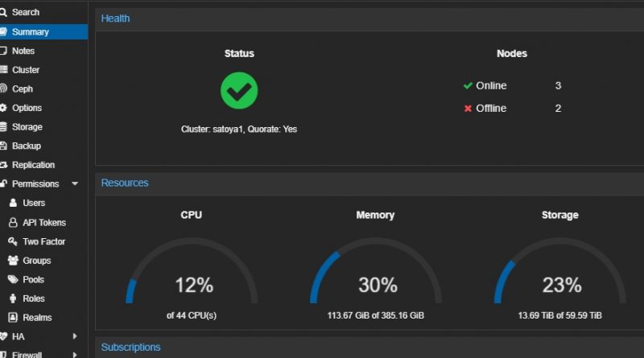Expand the HA submenu arrow

75,336
